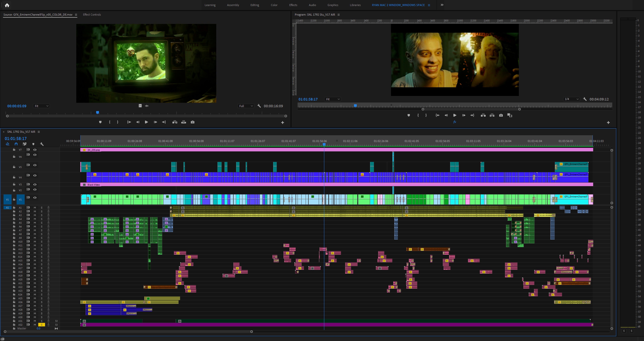Mark In point in Source monitor
The height and width of the screenshot is (341, 644).
[x=110, y=122]
